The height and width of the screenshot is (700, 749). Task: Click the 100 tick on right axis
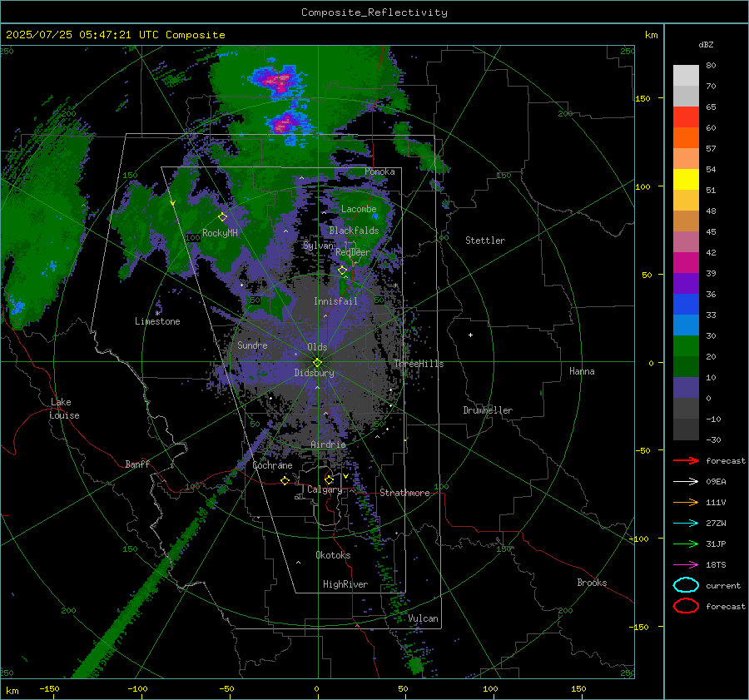click(642, 186)
